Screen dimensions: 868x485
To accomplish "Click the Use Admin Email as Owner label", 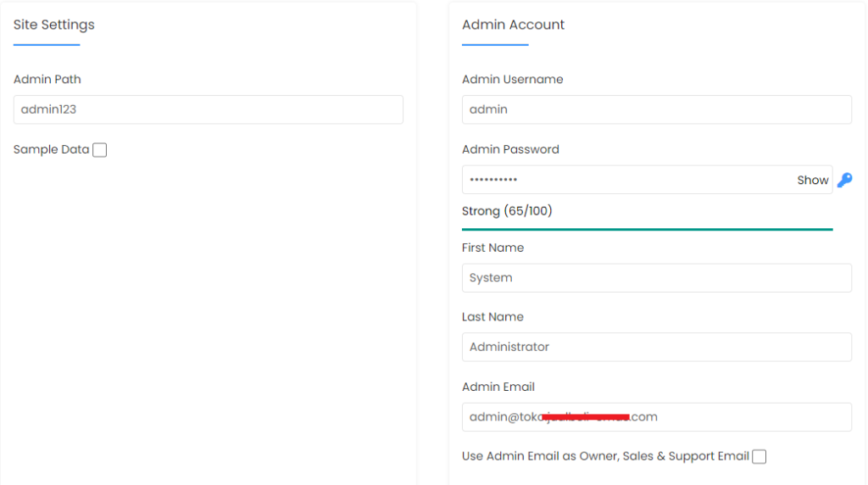I will click(605, 456).
